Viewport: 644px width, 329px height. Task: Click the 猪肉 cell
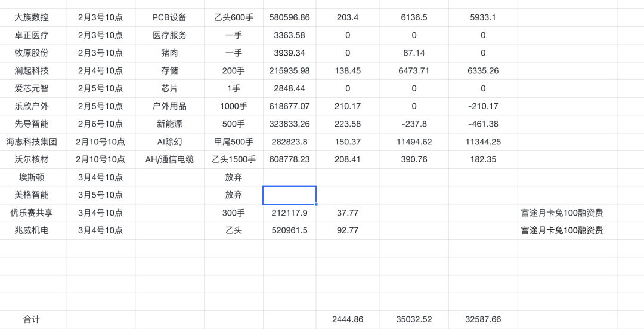(x=169, y=53)
